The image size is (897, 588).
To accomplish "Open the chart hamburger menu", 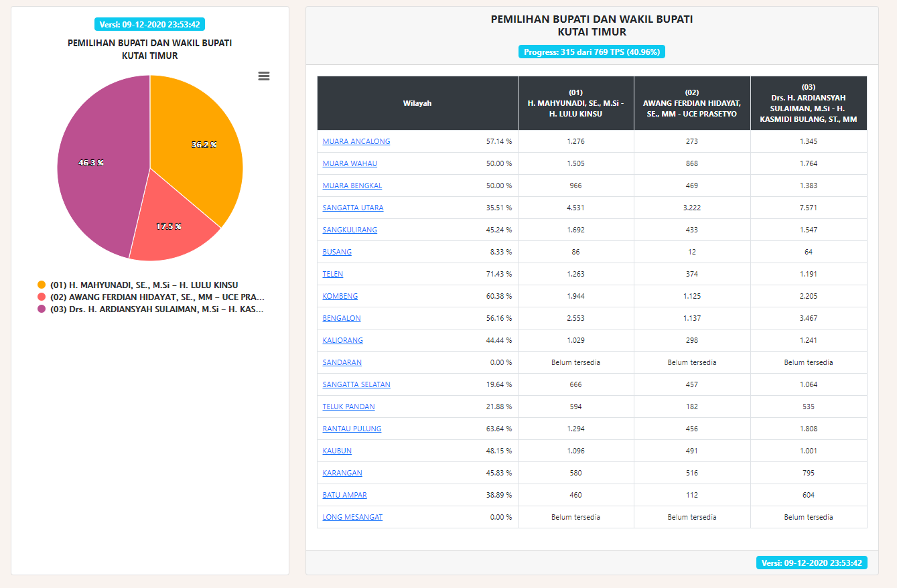I will point(264,76).
